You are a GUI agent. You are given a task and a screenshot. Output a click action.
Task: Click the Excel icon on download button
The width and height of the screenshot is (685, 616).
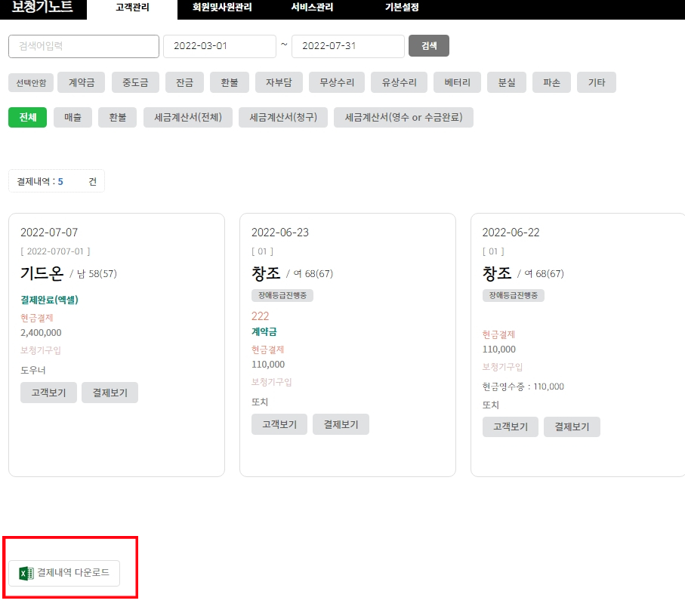coord(26,574)
